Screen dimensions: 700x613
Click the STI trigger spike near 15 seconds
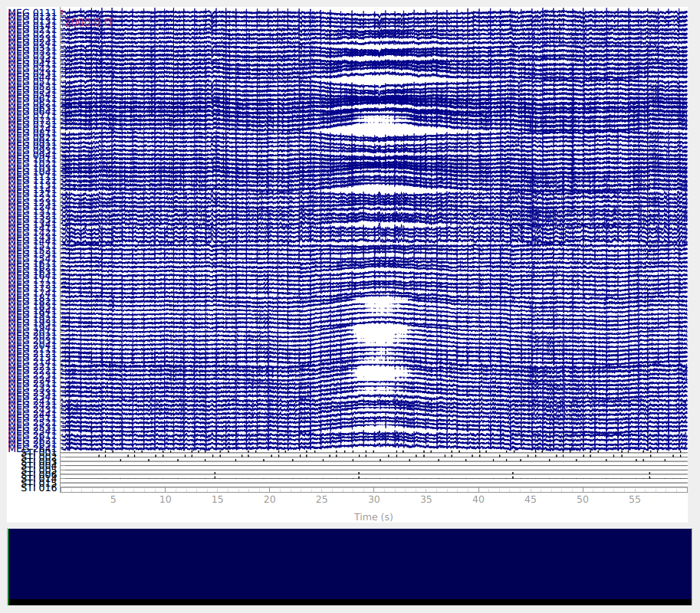pyautogui.click(x=215, y=475)
